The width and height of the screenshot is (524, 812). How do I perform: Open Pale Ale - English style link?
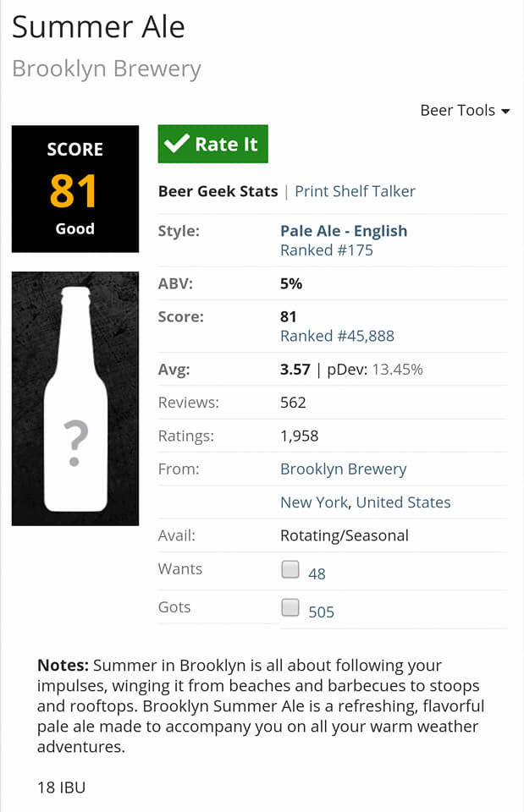pos(343,231)
